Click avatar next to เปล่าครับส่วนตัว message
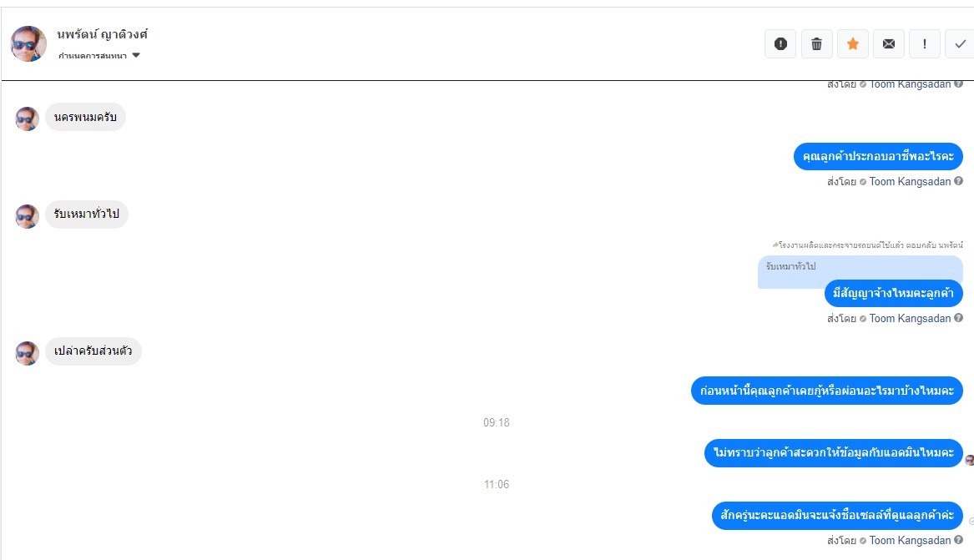The image size is (974, 560). (x=27, y=353)
